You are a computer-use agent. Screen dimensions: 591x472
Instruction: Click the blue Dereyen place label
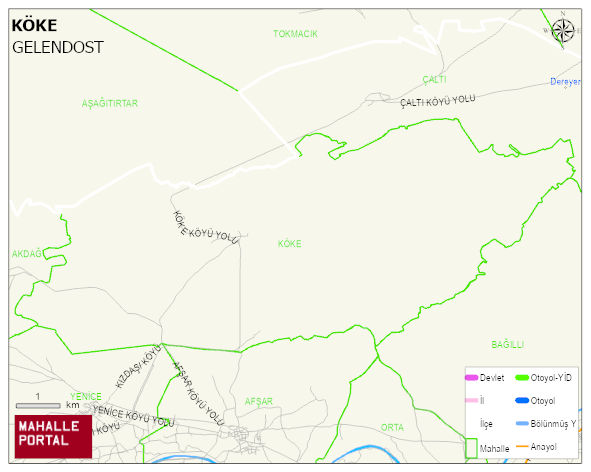(x=565, y=81)
